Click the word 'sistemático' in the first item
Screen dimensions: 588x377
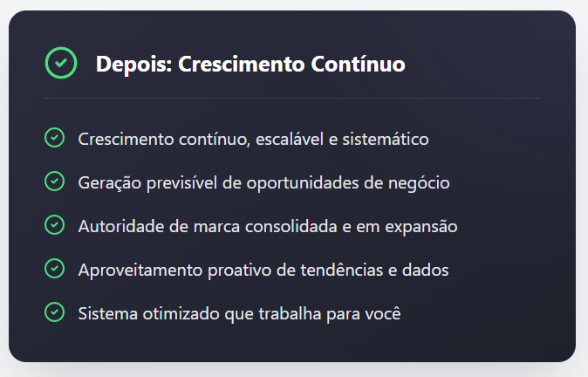click(x=386, y=139)
